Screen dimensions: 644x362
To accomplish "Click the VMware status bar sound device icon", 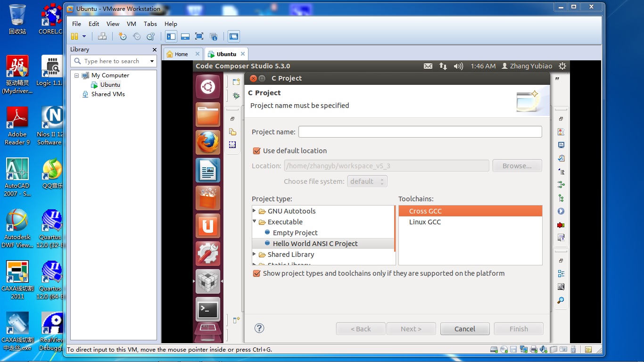I will (x=544, y=350).
